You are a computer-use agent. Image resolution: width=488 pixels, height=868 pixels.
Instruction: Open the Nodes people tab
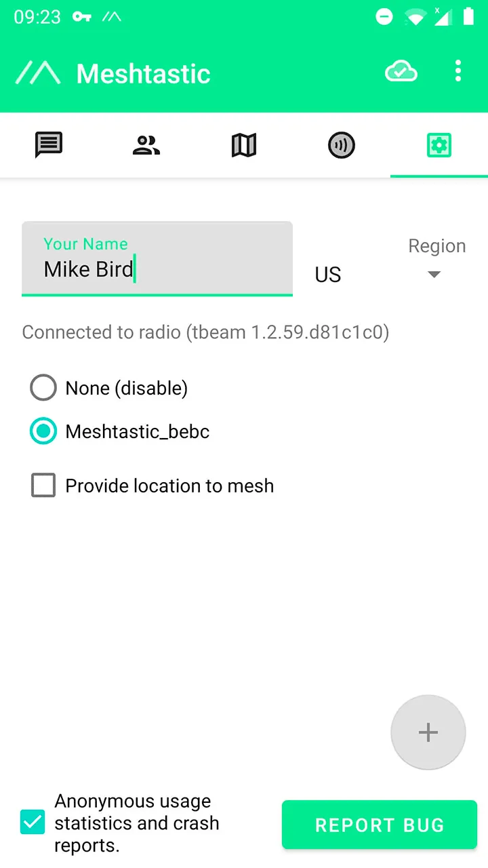pos(146,145)
